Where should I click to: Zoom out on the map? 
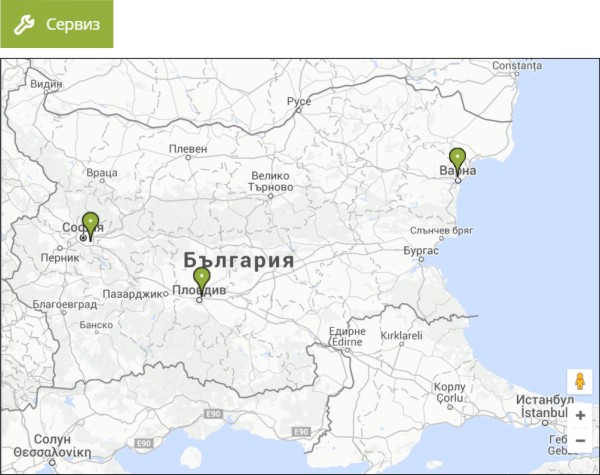tap(580, 441)
